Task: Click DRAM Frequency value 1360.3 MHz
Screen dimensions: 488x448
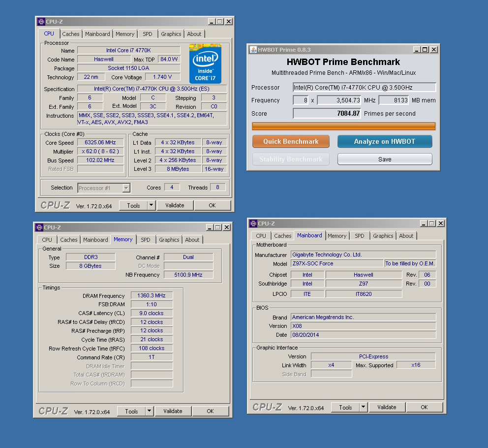Action: 152,295
